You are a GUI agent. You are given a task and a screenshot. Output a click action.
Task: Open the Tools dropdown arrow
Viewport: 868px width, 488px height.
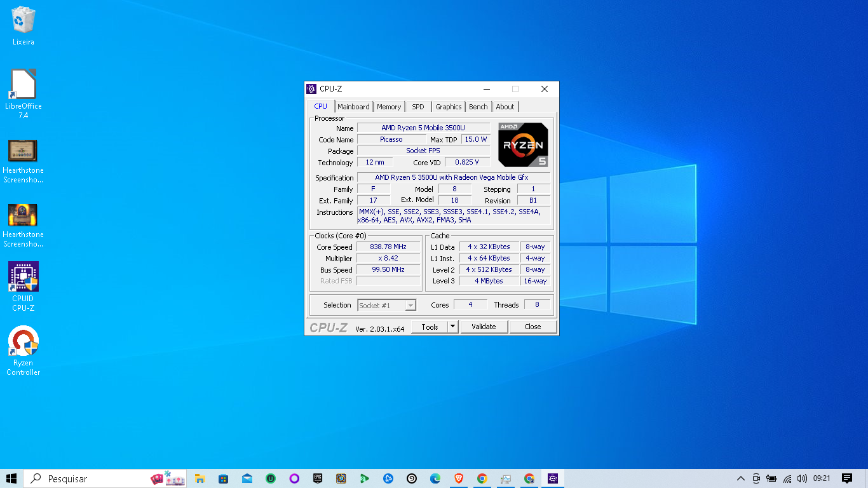[453, 327]
